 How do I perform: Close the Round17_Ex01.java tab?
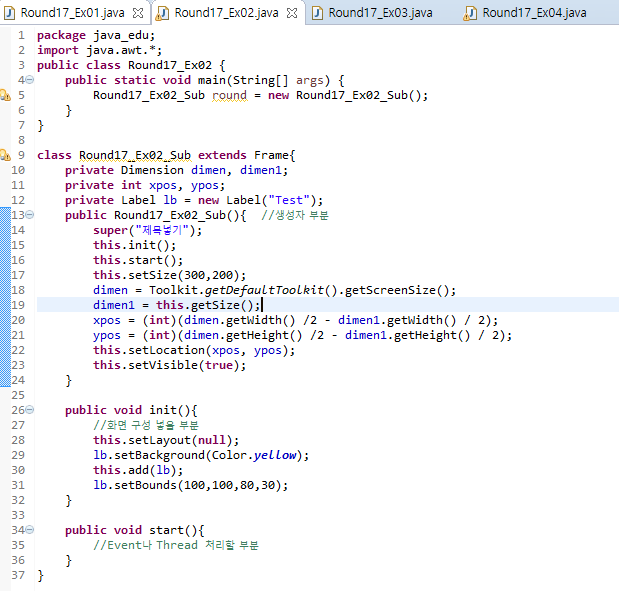click(x=138, y=13)
